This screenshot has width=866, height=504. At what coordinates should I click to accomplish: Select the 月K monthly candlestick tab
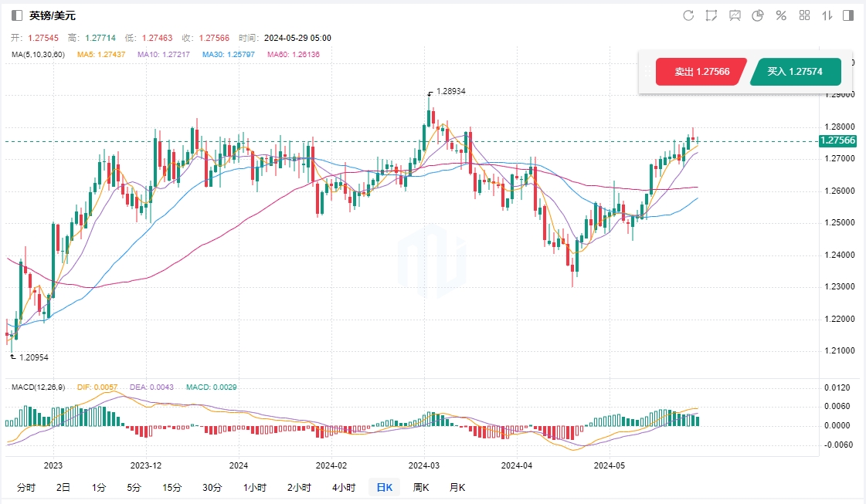click(457, 487)
